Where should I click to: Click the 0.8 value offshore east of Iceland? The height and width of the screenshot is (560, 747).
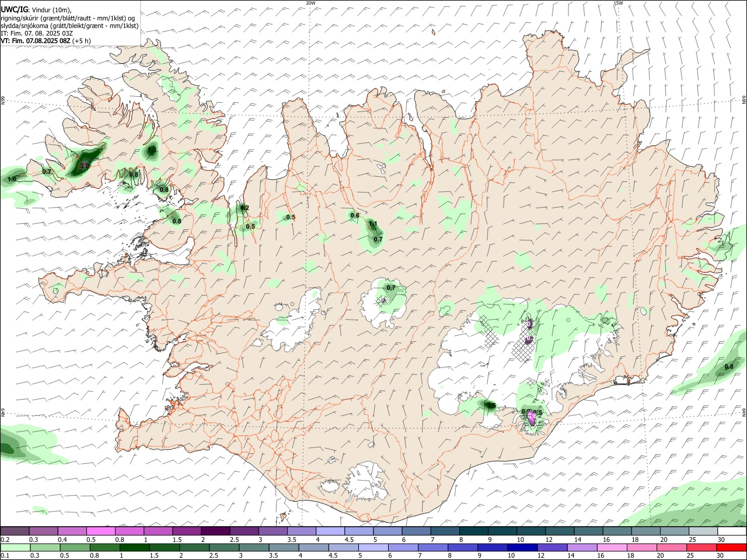729,366
